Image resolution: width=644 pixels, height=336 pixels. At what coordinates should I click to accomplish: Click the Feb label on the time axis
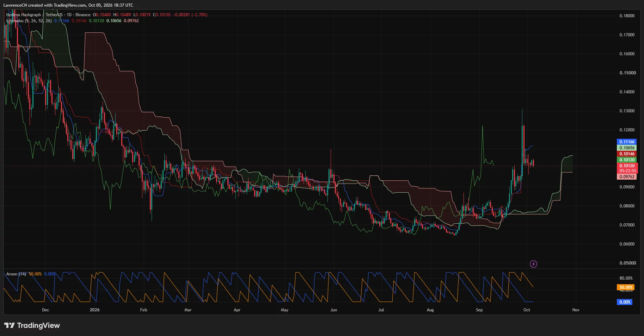[x=143, y=310]
